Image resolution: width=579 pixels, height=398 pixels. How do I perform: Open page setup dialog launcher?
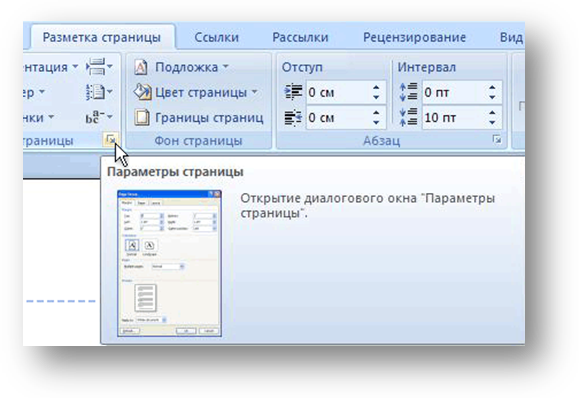pos(110,139)
